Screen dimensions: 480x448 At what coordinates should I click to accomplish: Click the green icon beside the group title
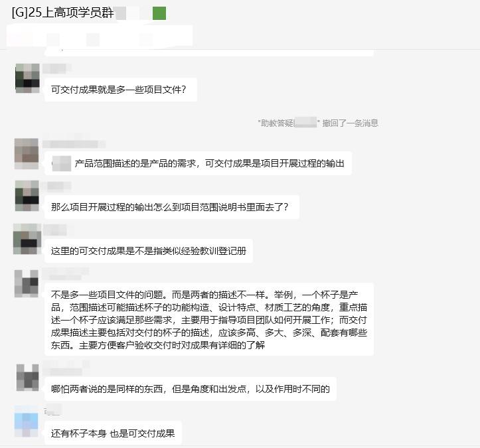(159, 13)
